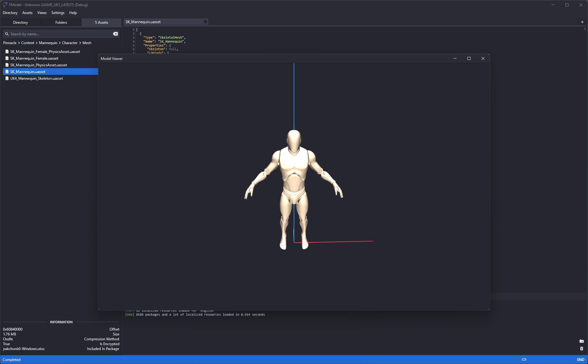The width and height of the screenshot is (588, 364).
Task: Click the FModel application logo icon
Action: 5,5
